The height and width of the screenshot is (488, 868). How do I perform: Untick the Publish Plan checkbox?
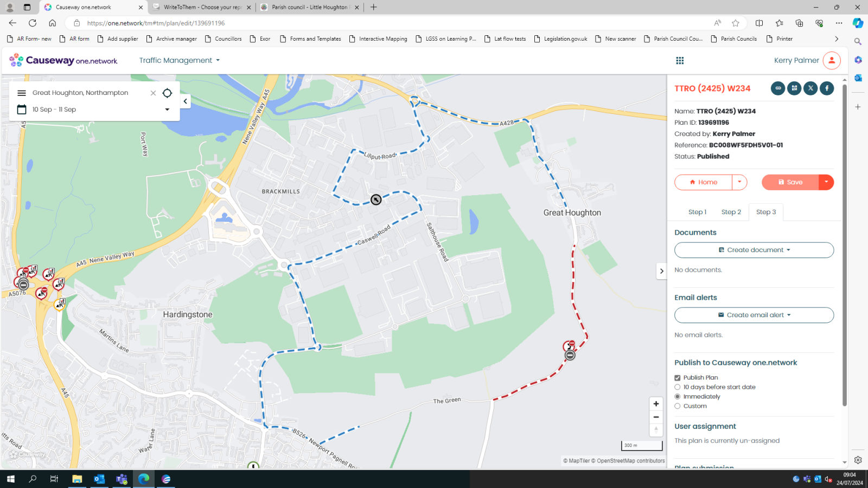click(678, 378)
